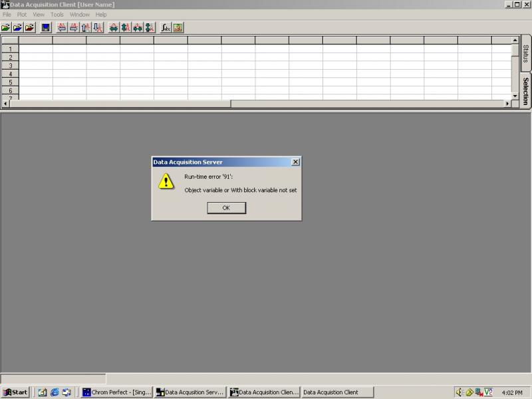
Task: Open the Plot menu
Action: (22, 15)
